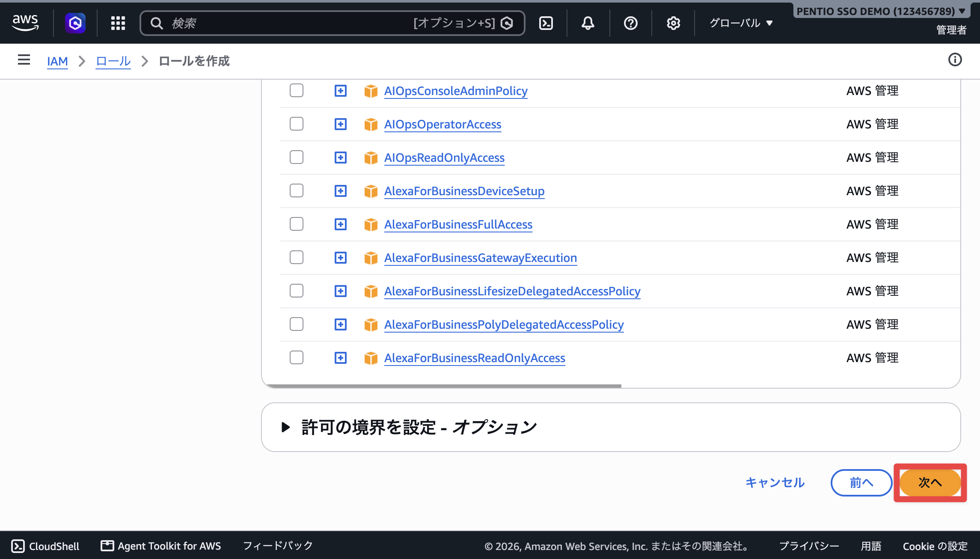
Task: Click the policy box icon for AlexaForBusinessGatewayExecution
Action: pos(371,258)
